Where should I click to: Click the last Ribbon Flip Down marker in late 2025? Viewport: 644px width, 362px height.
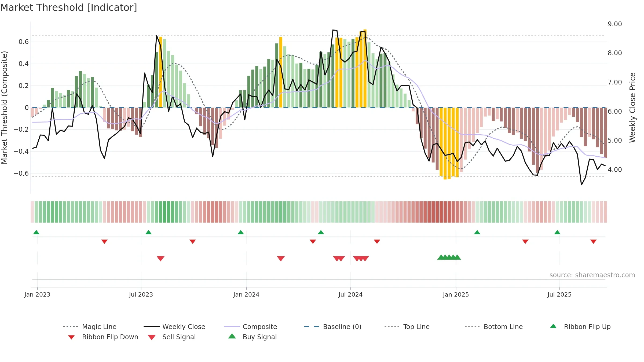pyautogui.click(x=593, y=242)
